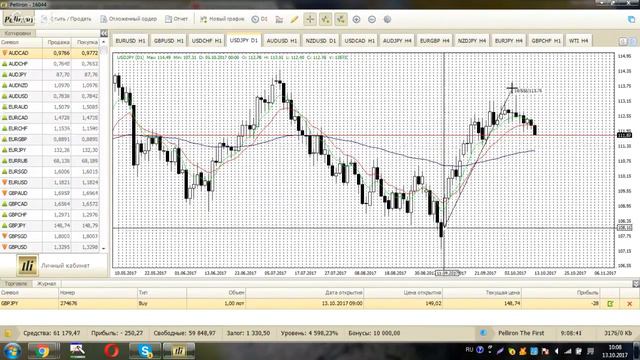
Task: Collapse the bottom trade panel
Action: (x=636, y=284)
